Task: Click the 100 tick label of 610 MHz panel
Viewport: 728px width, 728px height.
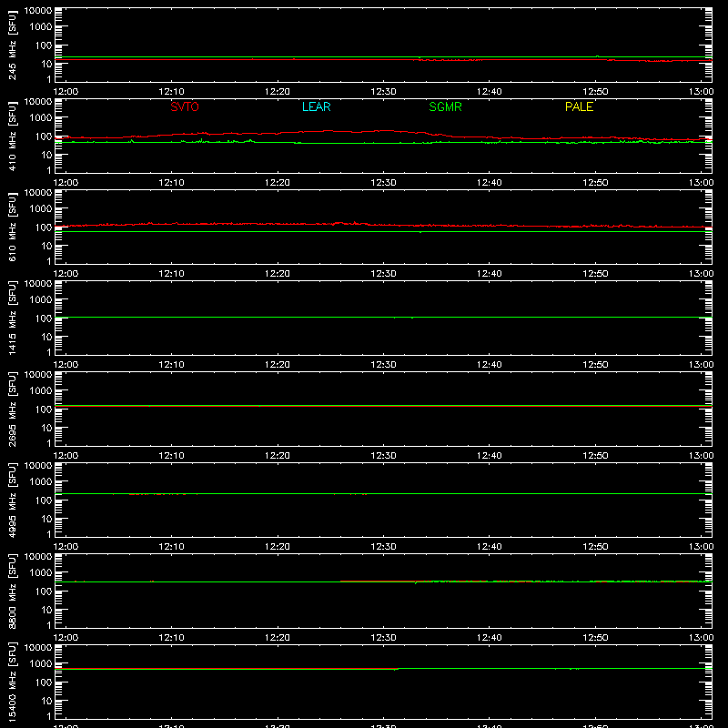Action: (44, 227)
